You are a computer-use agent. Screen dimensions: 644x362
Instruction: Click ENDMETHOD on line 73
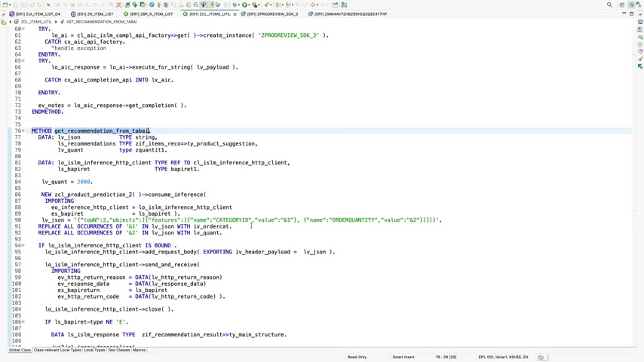click(48, 112)
